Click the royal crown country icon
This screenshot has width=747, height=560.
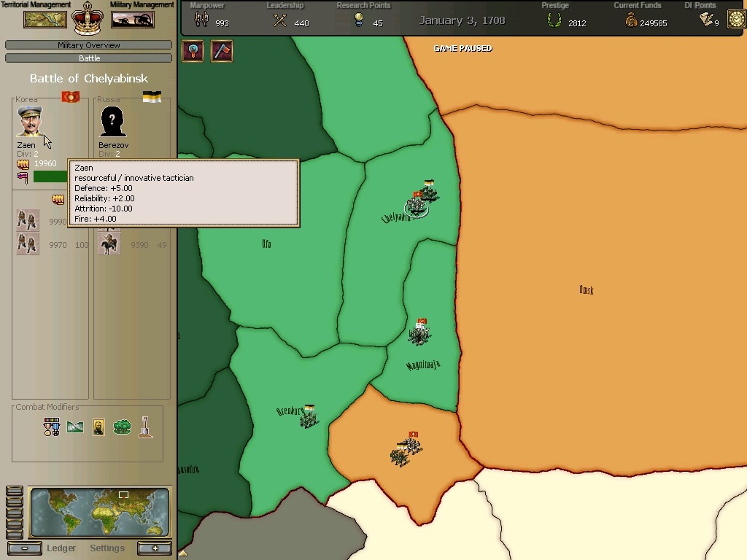pyautogui.click(x=88, y=19)
